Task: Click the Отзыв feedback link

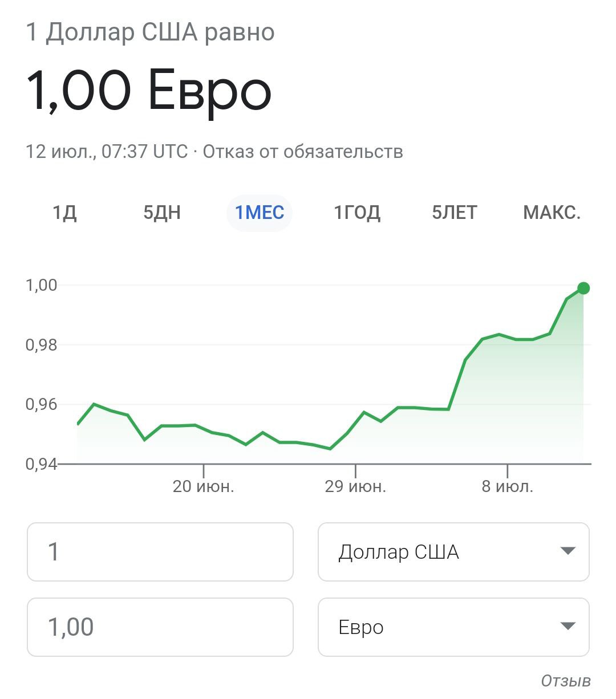Action: pyautogui.click(x=566, y=681)
